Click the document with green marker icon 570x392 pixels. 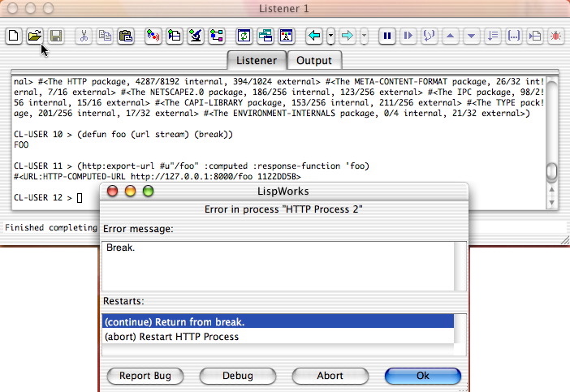pos(175,36)
